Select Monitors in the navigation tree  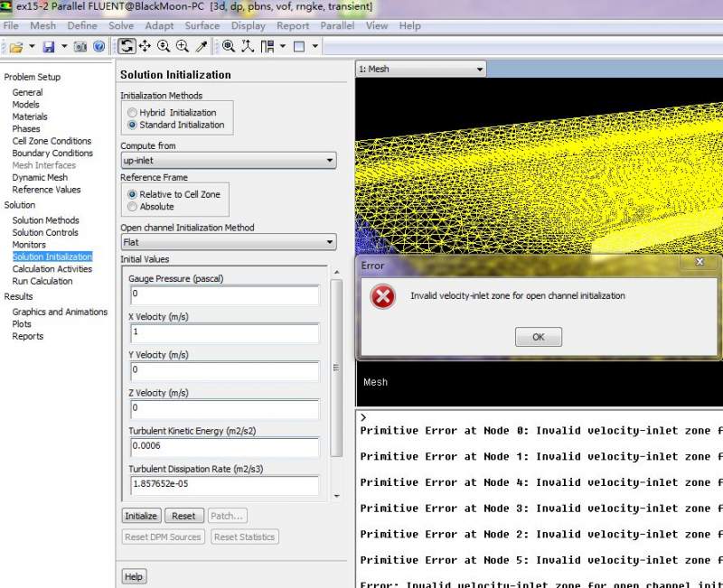pos(29,245)
